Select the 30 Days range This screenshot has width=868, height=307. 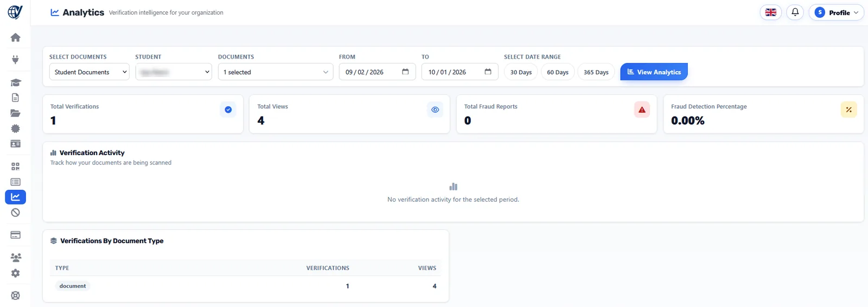(x=521, y=72)
